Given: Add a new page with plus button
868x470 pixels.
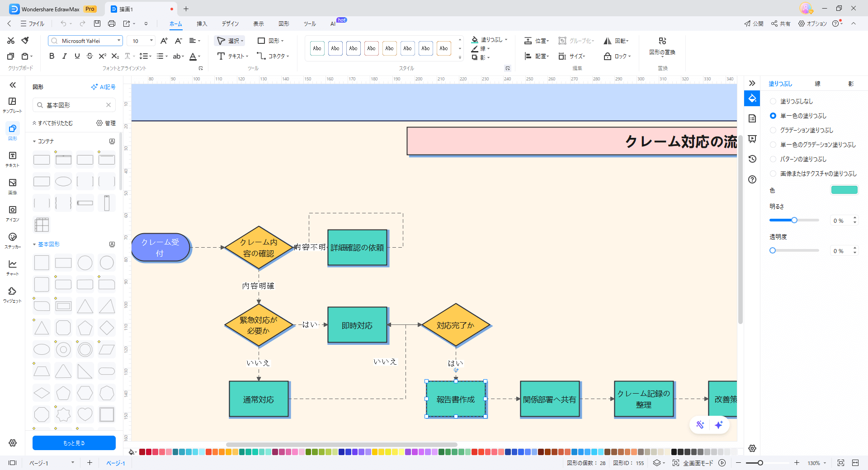Looking at the screenshot, I should coord(90,463).
